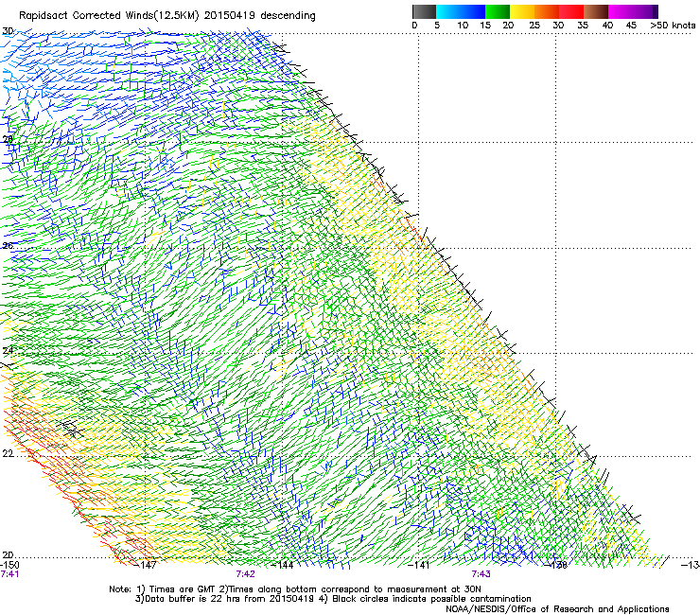
Task: Select the green 15-20 knots legend swatch
Action: (498, 11)
